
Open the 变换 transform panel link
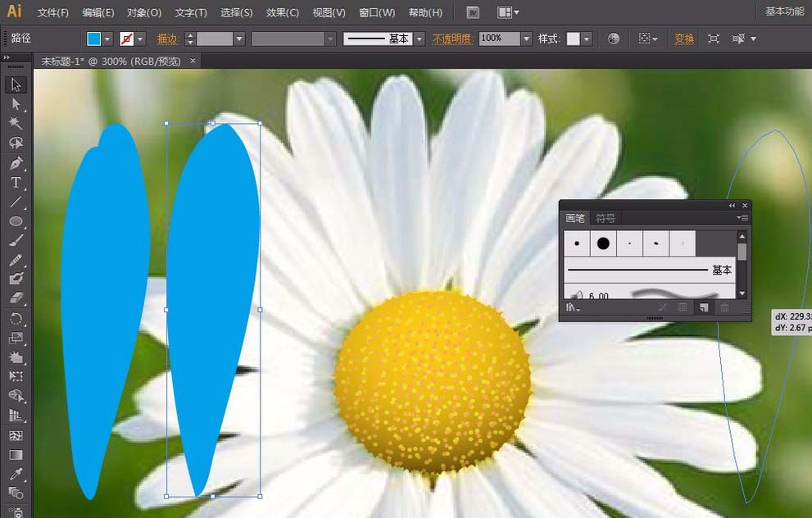(x=683, y=39)
